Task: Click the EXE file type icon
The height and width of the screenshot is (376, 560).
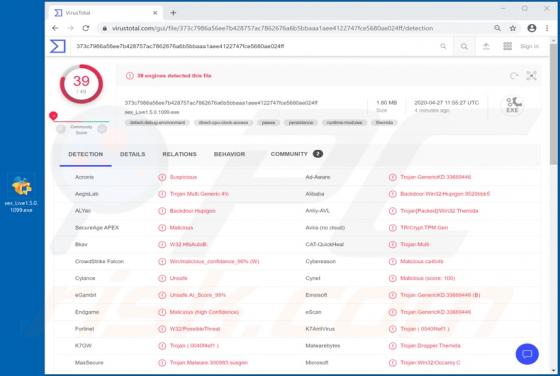Action: (x=513, y=105)
